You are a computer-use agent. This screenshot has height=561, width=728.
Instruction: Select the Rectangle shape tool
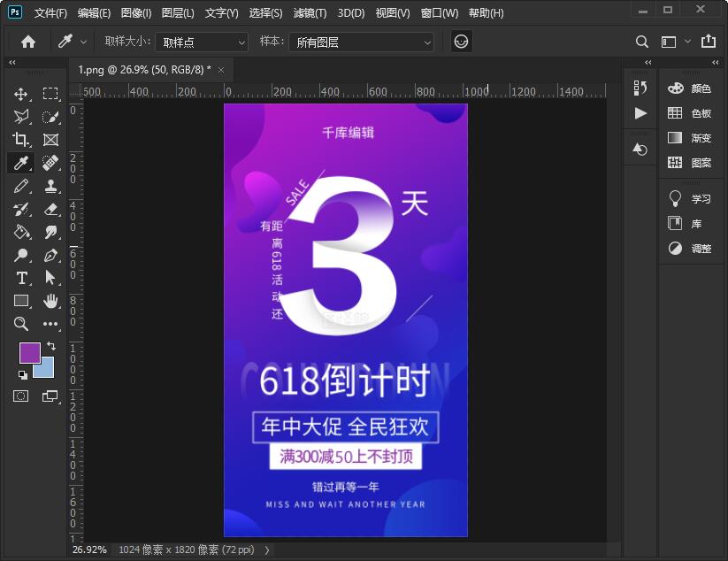point(21,301)
